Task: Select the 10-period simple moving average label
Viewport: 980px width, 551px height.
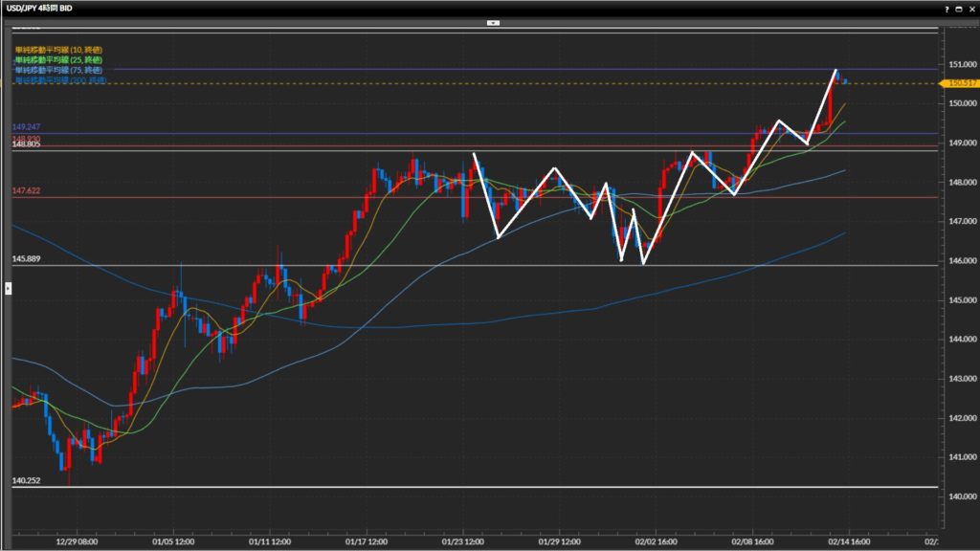Action: [x=59, y=49]
